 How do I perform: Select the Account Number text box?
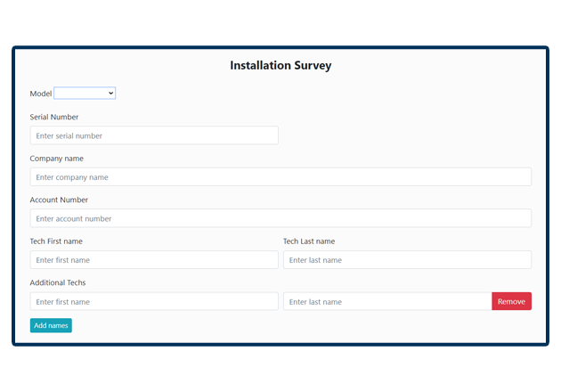tap(280, 218)
